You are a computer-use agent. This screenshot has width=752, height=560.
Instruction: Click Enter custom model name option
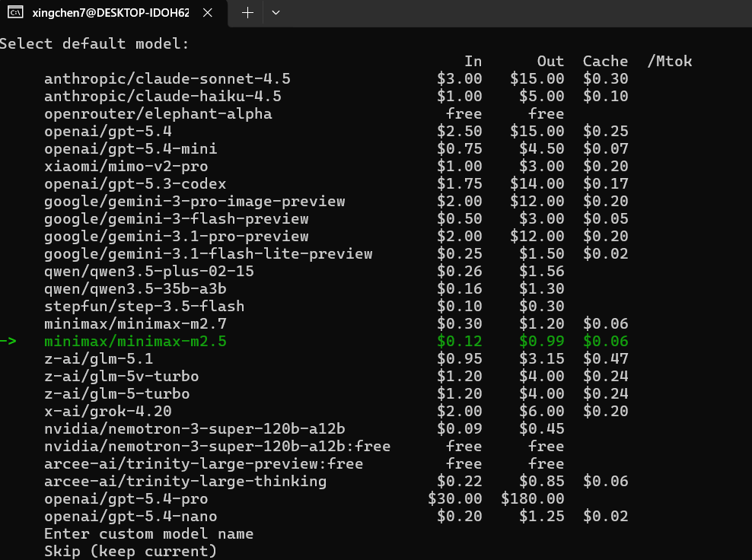(x=149, y=534)
